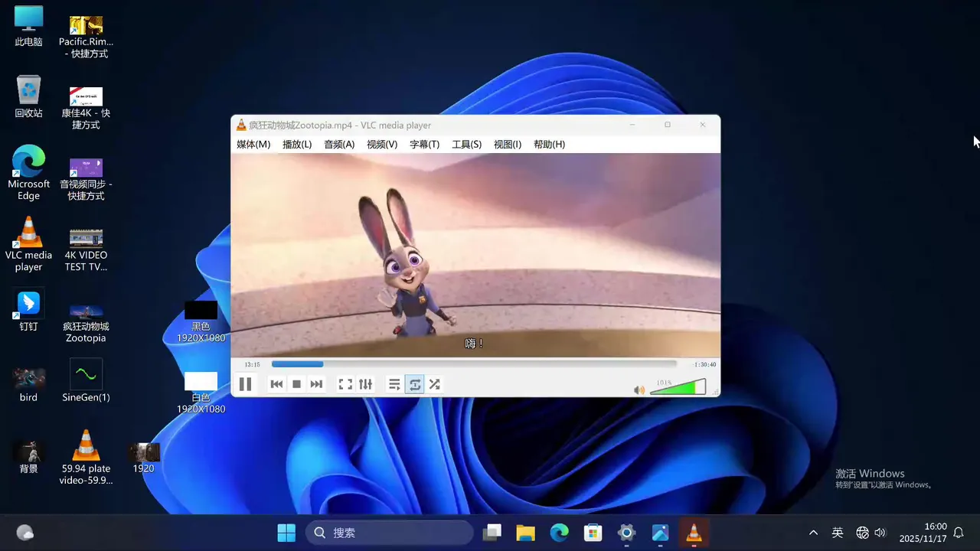The height and width of the screenshot is (551, 980).
Task: Expand hidden system tray icons
Action: [813, 533]
